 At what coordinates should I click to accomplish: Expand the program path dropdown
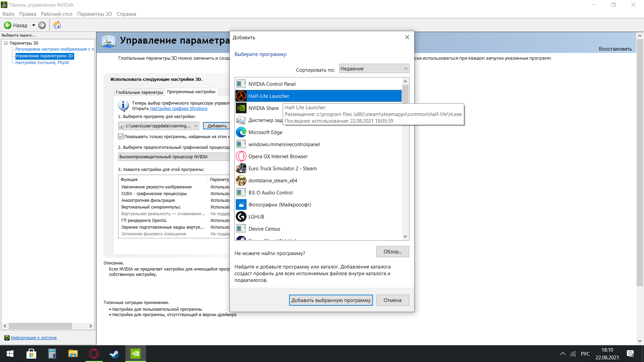pos(196,126)
